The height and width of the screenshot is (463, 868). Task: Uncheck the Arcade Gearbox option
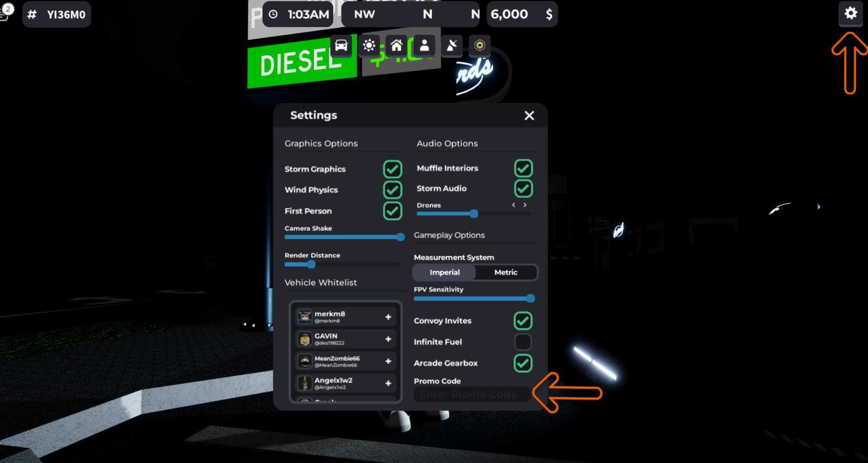coord(523,363)
